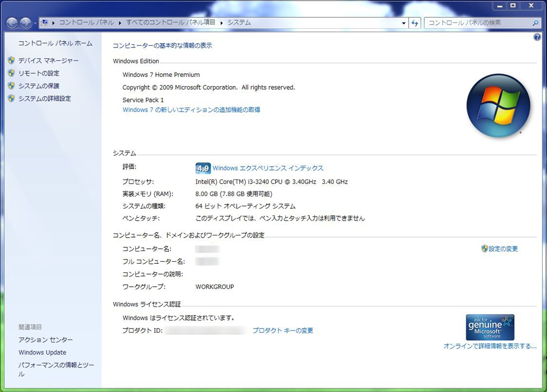
Task: Expand the arrow after コントロール パネル breadcrumb
Action: [120, 22]
